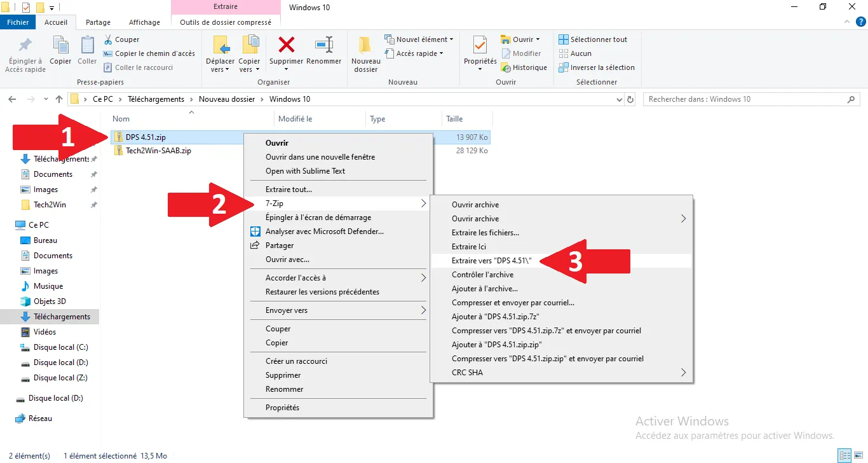Screen dimensions: 868x463
Task: Click the Renommer ribbon icon
Action: click(x=324, y=45)
